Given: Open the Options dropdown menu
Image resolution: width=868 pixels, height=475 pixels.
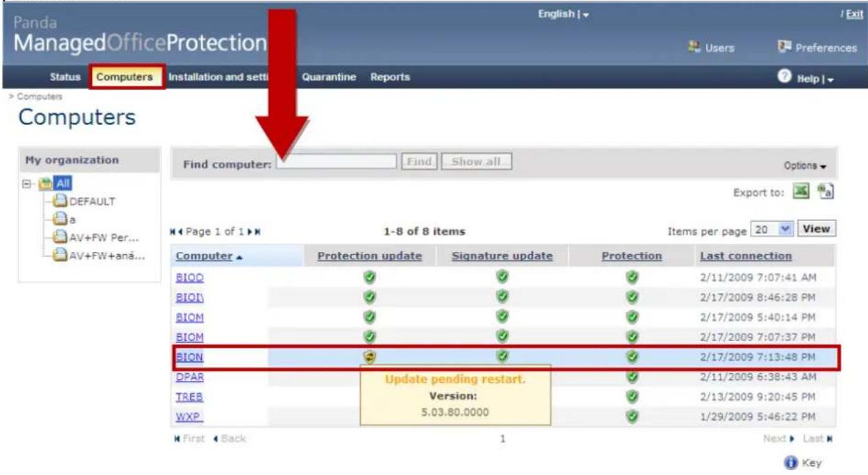Looking at the screenshot, I should coord(806,166).
